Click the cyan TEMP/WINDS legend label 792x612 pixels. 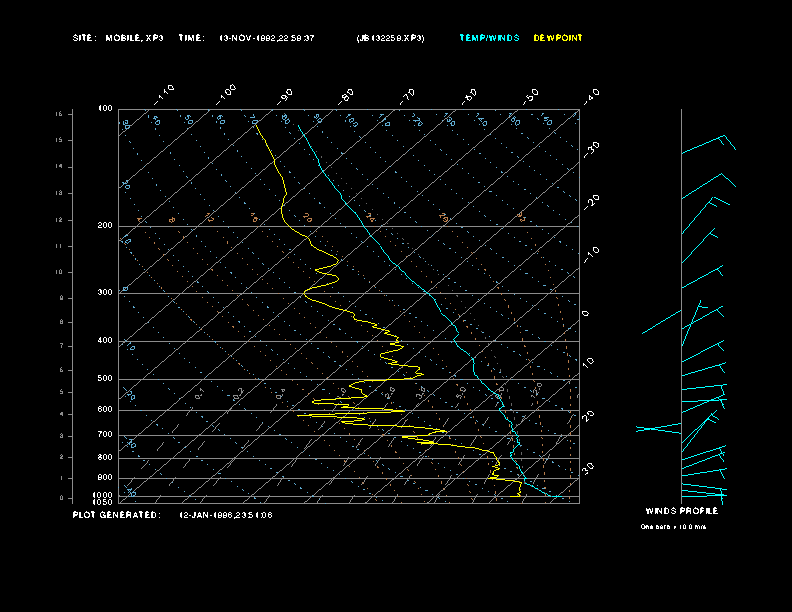(489, 38)
